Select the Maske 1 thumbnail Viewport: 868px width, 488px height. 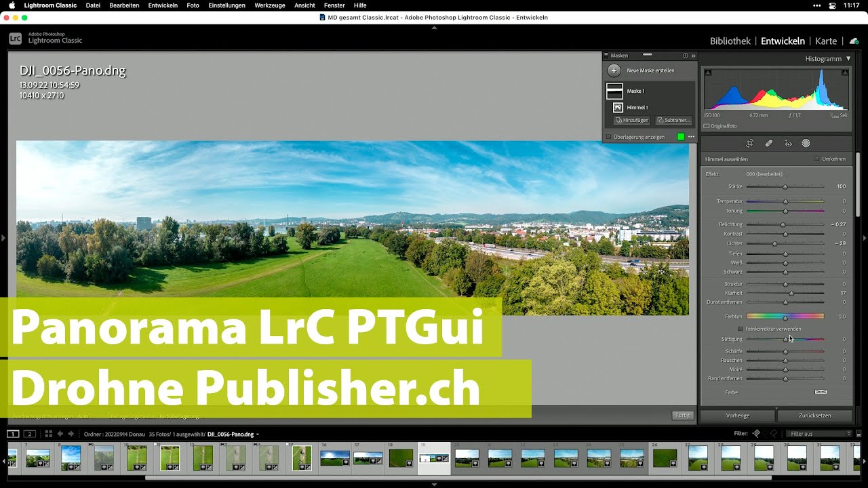tap(614, 91)
